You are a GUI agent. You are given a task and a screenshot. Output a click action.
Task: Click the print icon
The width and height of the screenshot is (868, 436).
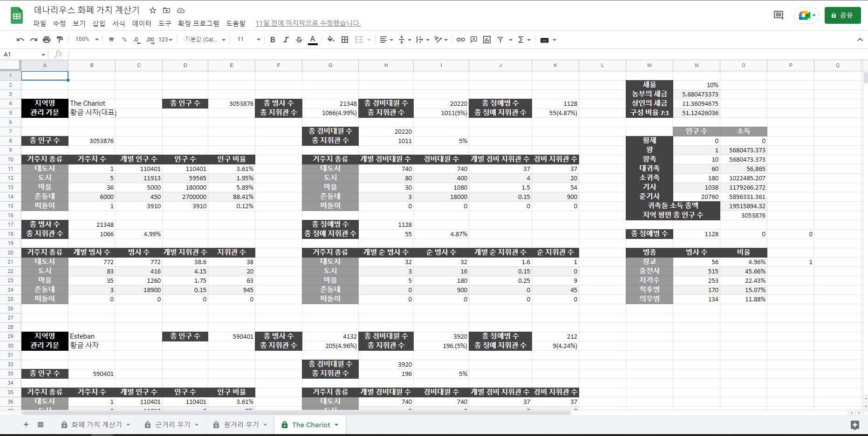coord(47,40)
